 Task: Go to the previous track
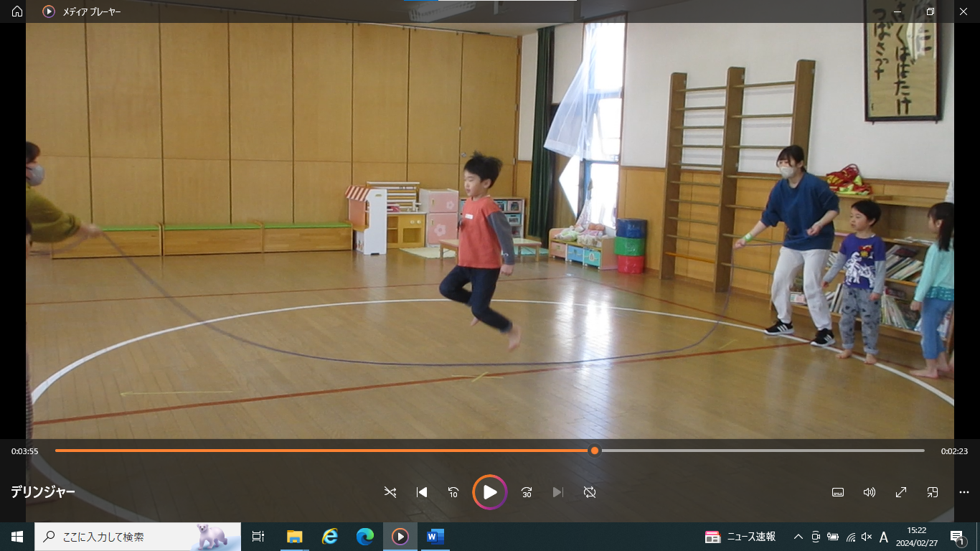coord(422,492)
